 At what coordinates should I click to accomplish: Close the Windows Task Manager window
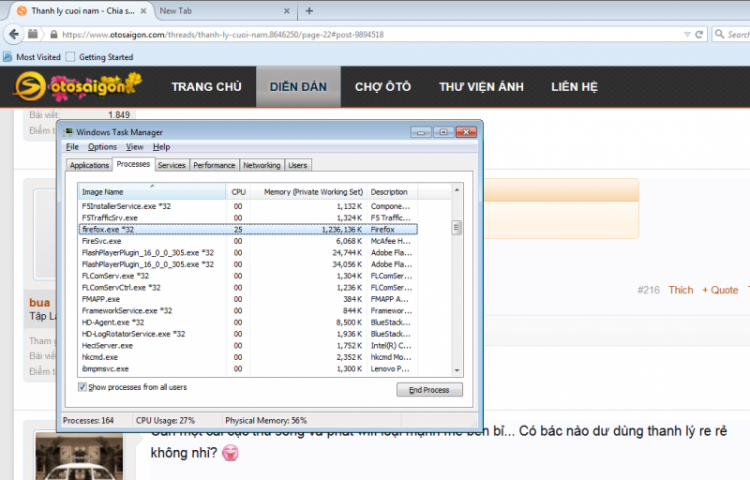(466, 132)
